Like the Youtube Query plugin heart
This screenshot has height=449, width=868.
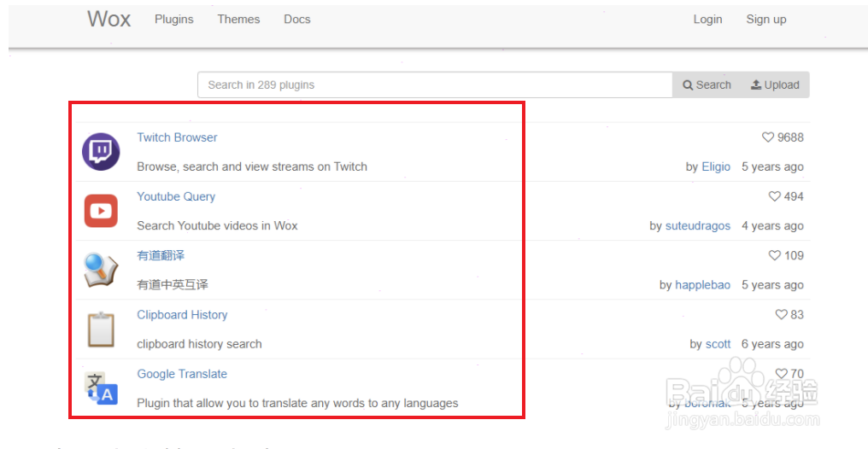[774, 196]
